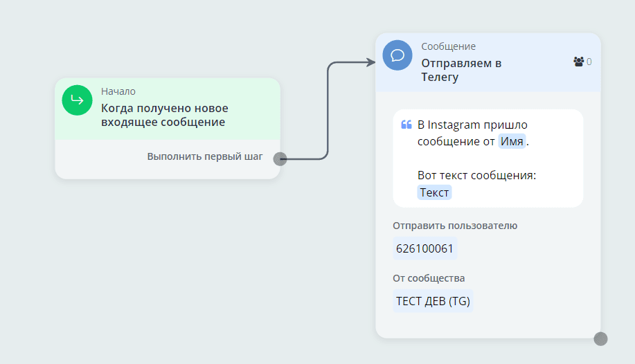Click the "Сообщение" block type label

[x=448, y=46]
